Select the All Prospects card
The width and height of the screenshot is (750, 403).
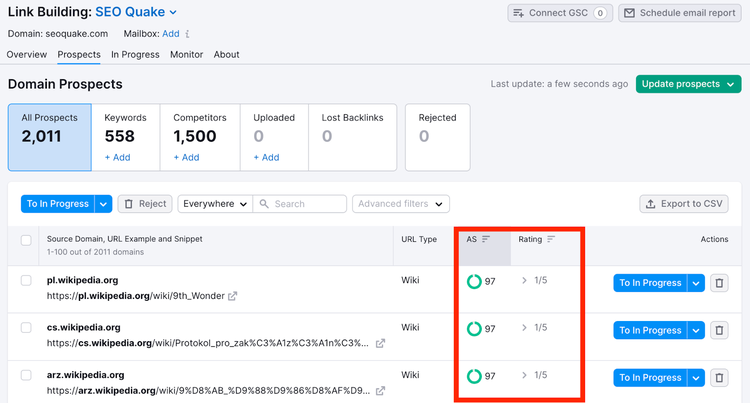point(50,137)
